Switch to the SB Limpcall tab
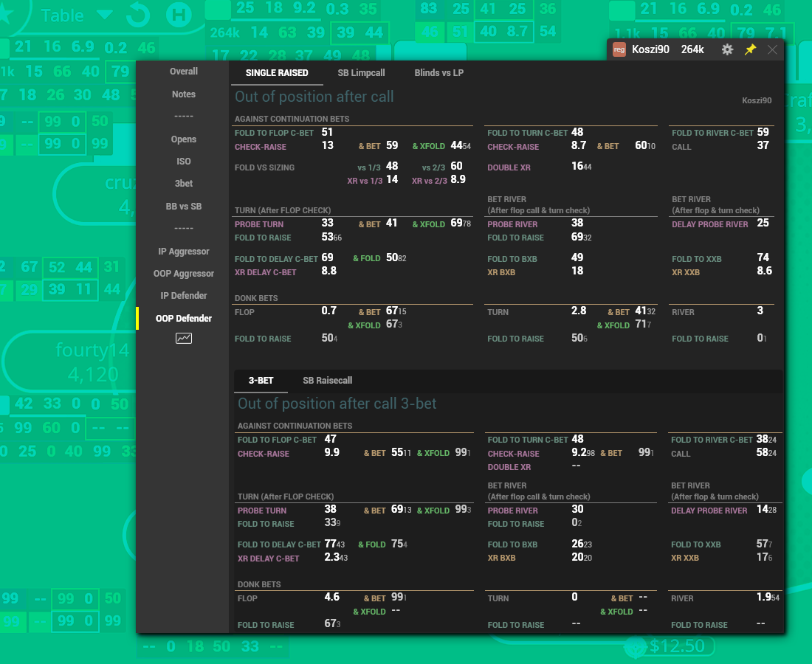Viewport: 812px width, 664px height. tap(361, 73)
